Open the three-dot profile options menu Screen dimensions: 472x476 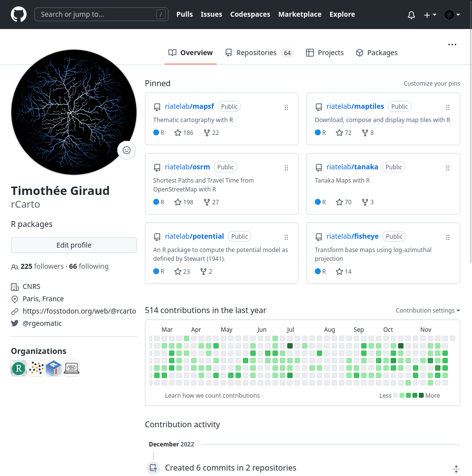click(x=452, y=44)
